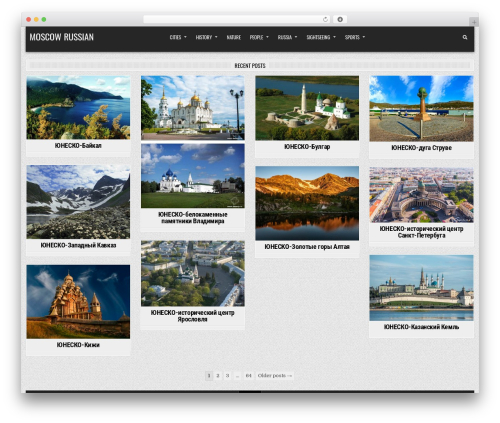Open the Булгар aerial mosque thumbnail
Viewport: 500px width, 423px height.
pos(307,108)
